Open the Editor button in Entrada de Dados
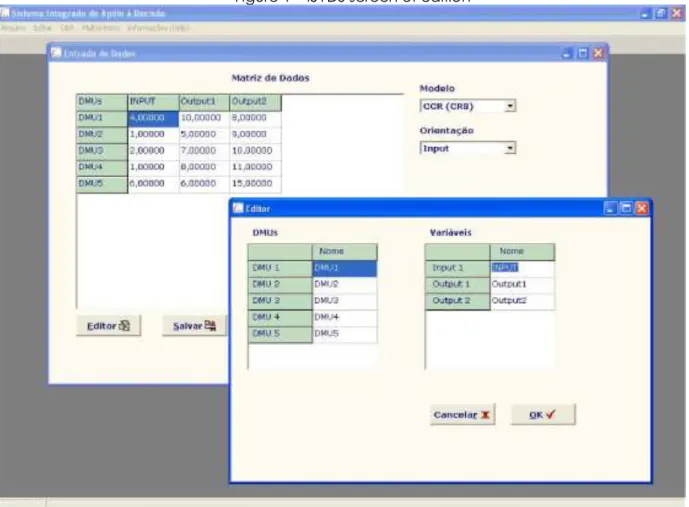This screenshot has width=689, height=507. [x=109, y=326]
